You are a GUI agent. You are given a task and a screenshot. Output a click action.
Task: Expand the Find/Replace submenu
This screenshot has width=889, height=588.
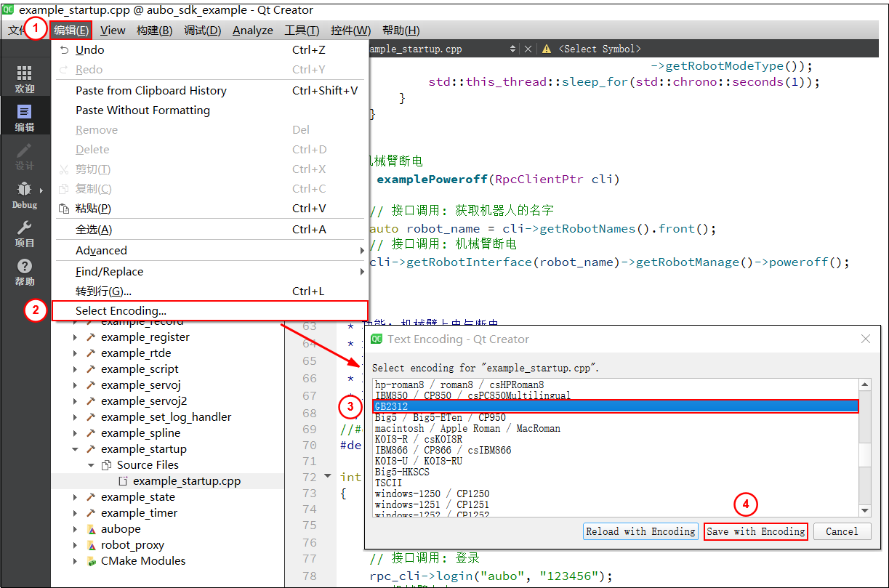point(209,272)
